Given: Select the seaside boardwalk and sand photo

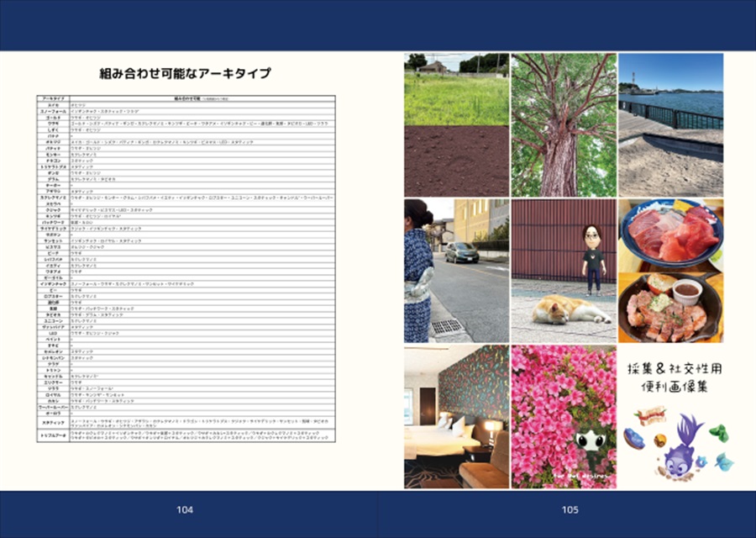Looking at the screenshot, I should [670, 125].
